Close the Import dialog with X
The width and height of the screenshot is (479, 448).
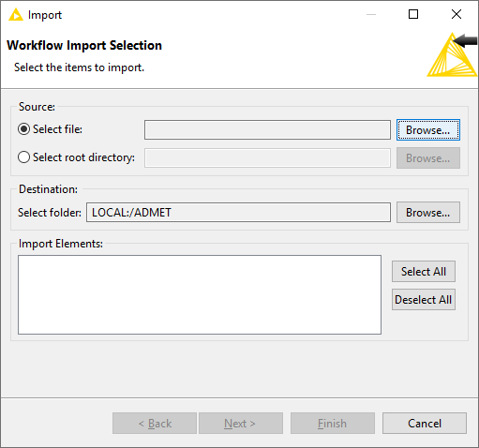457,14
